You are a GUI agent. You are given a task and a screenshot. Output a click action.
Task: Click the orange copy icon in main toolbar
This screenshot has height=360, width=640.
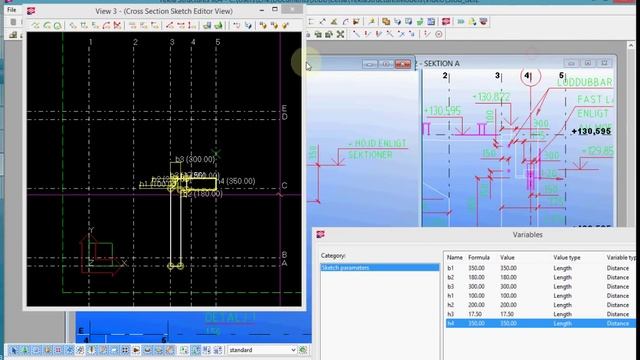coord(386,22)
